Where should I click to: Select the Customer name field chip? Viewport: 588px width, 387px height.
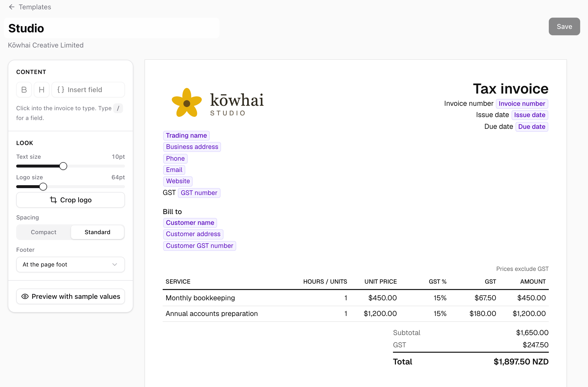click(190, 223)
